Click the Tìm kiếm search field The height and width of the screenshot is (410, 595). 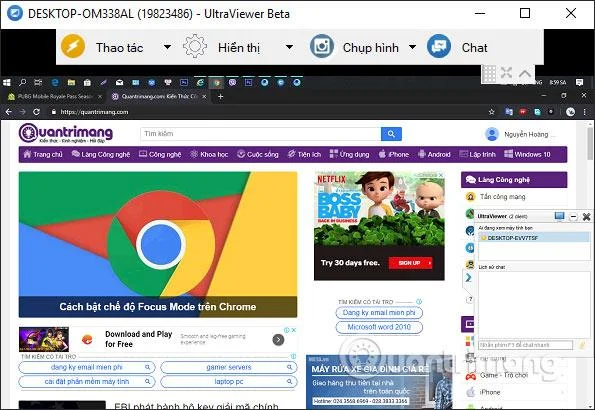[x=260, y=134]
